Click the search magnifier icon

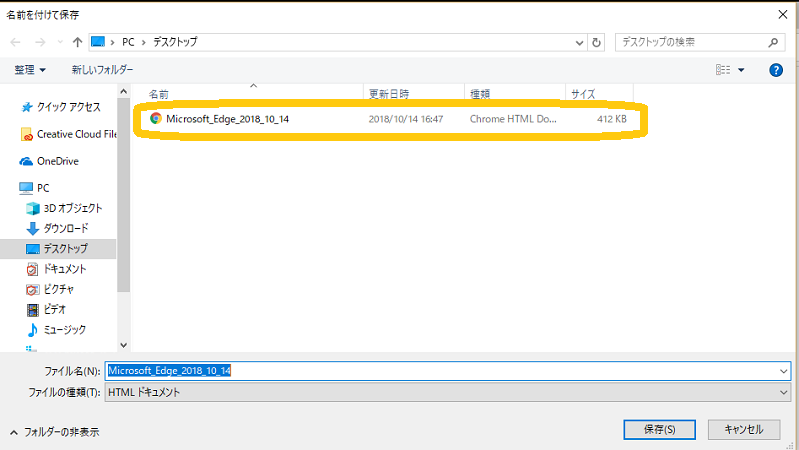773,43
